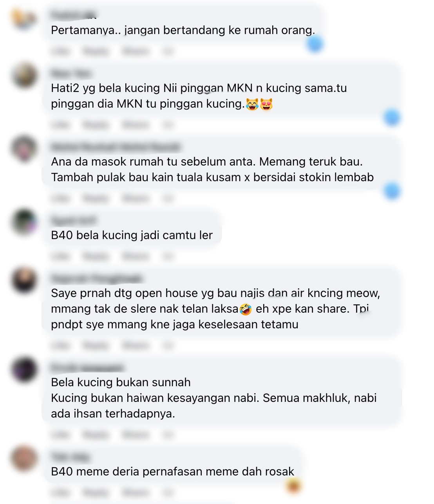Select the 'B40 meme deria pernafasan' comment text
Image resolution: width=434 pixels, height=504 pixels.
172,472
